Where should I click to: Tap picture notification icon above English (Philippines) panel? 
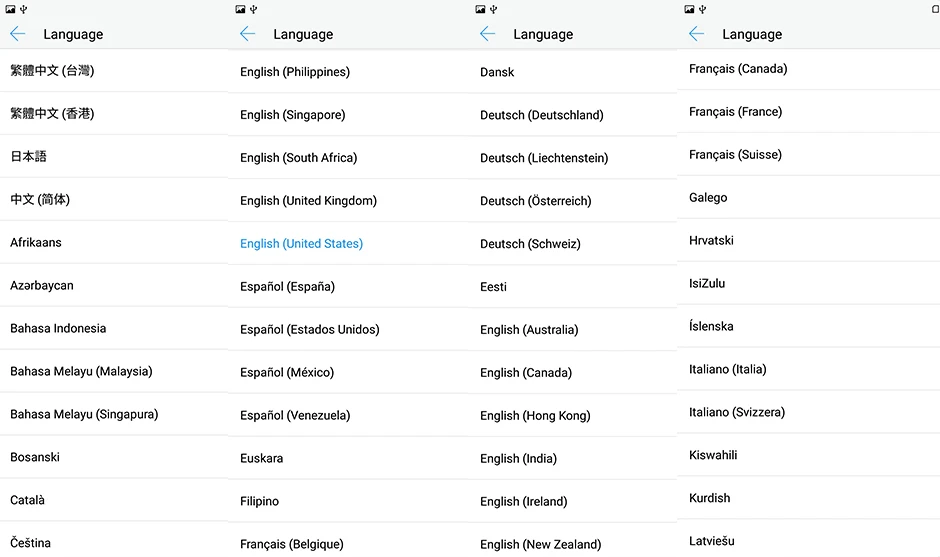pyautogui.click(x=241, y=9)
